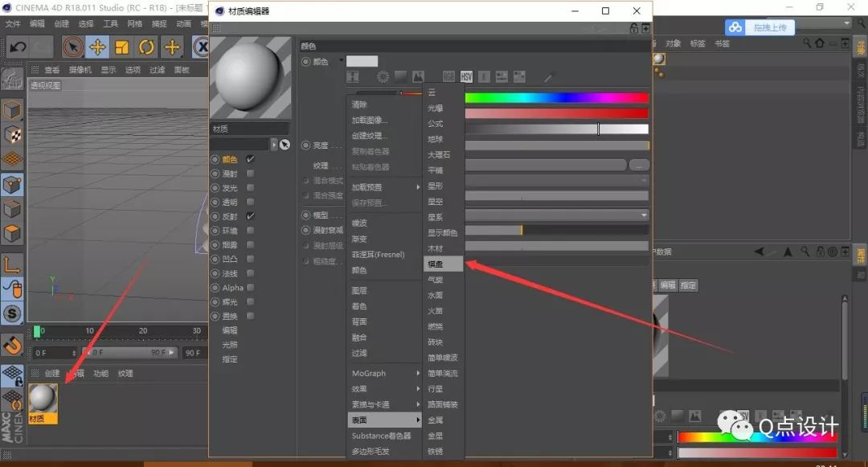Select the Move tool in the top toolbar
Viewport: 868px width, 467px height.
point(98,47)
